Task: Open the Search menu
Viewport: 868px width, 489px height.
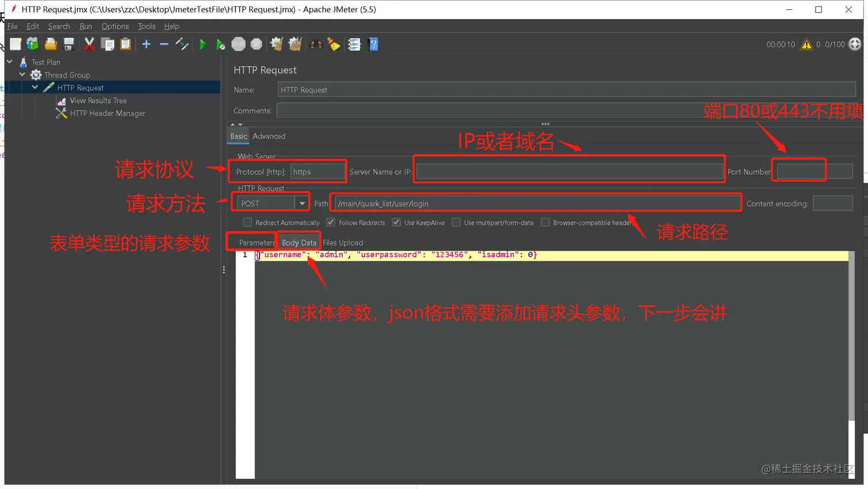Action: coord(59,26)
